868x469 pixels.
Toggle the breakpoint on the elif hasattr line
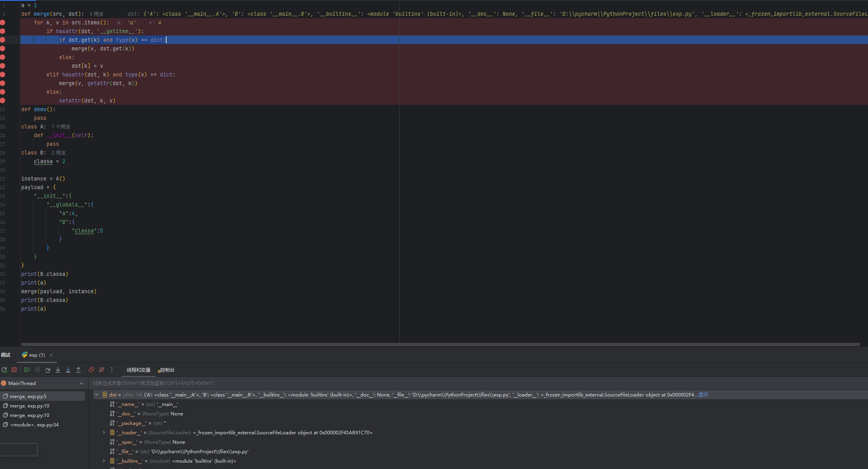click(x=3, y=74)
